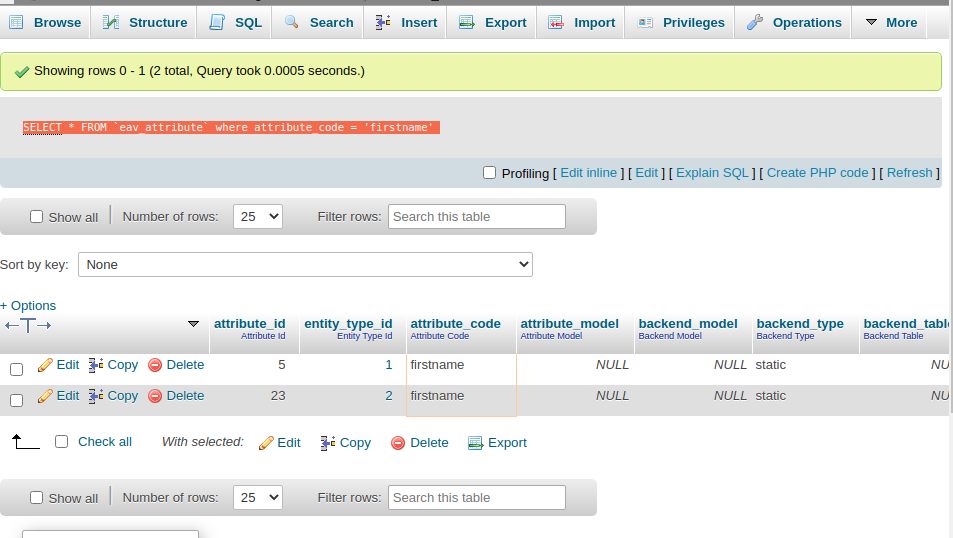This screenshot has width=953, height=538.
Task: Click the Privileges tab icon
Action: click(x=645, y=22)
